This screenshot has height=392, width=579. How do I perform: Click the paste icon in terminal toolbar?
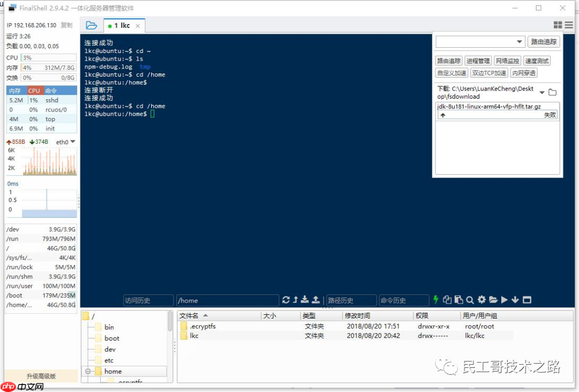(458, 300)
